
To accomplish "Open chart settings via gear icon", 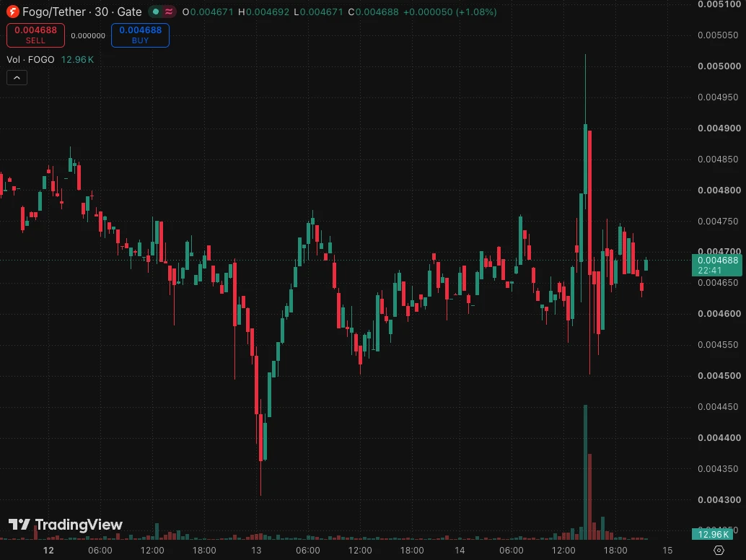I will click(719, 550).
